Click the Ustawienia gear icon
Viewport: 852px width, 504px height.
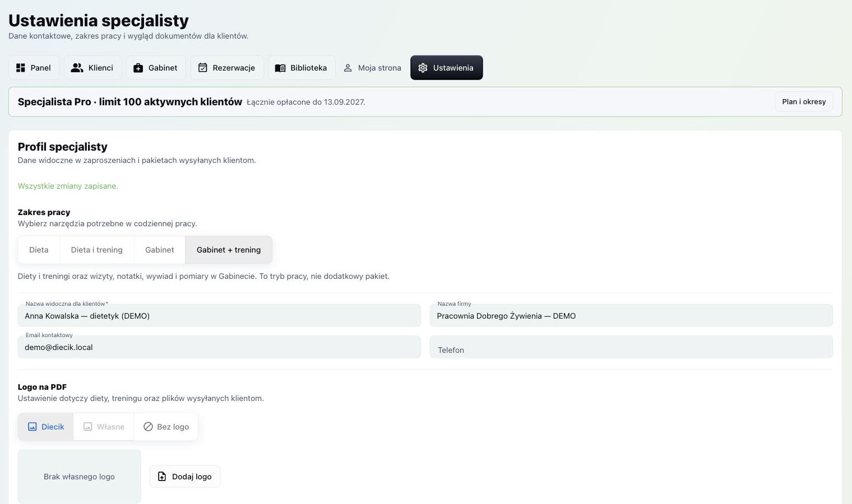[x=423, y=68]
